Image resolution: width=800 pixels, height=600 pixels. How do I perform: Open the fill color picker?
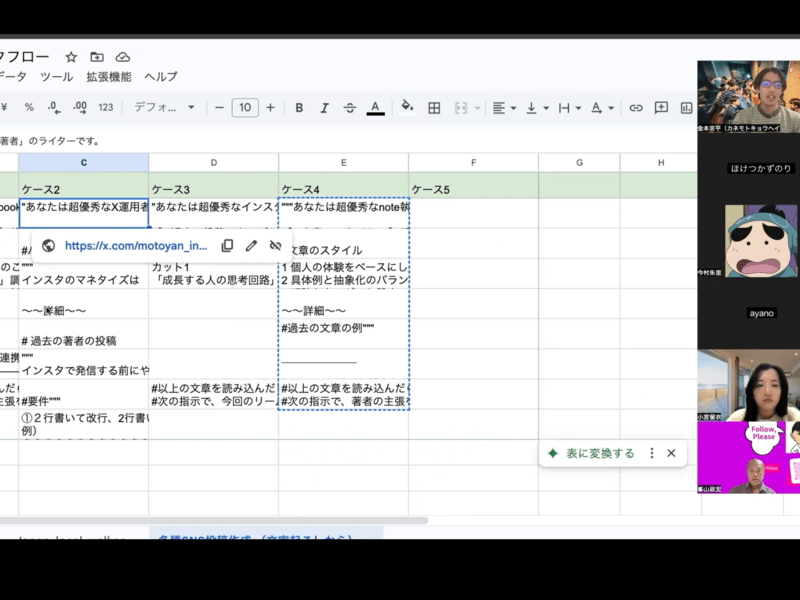(x=407, y=108)
